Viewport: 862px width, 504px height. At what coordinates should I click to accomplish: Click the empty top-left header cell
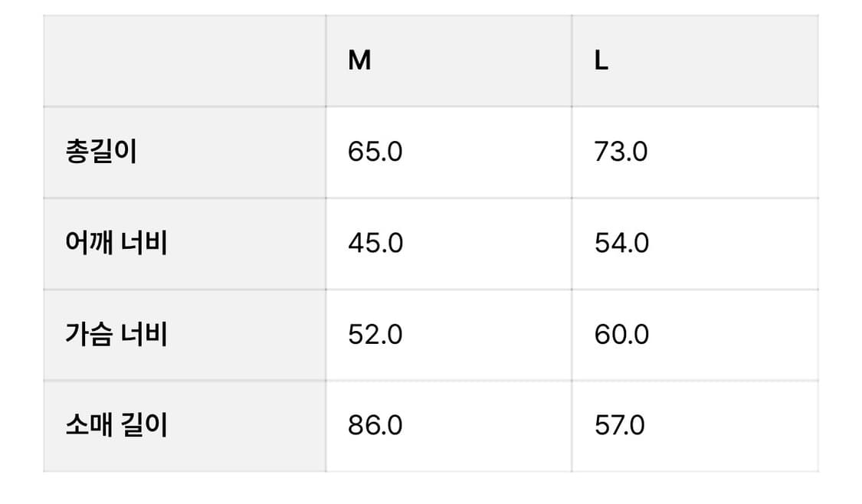coord(185,61)
